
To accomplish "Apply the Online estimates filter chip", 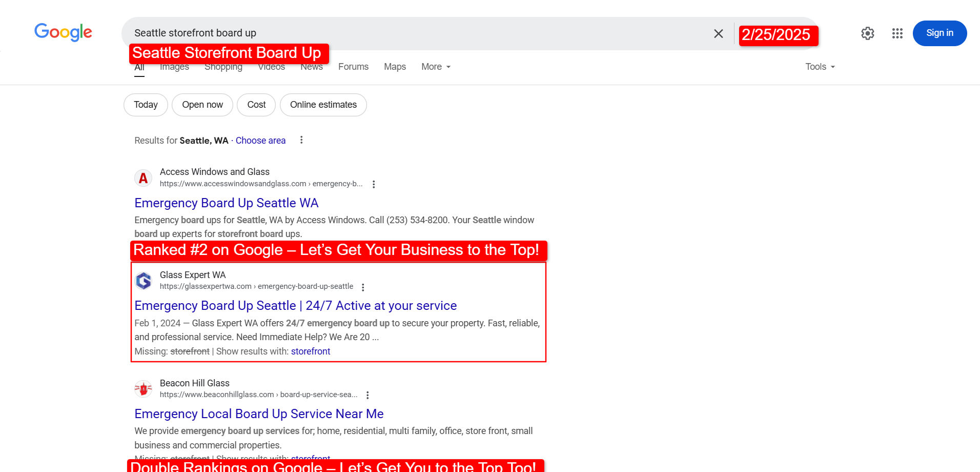I will 323,105.
